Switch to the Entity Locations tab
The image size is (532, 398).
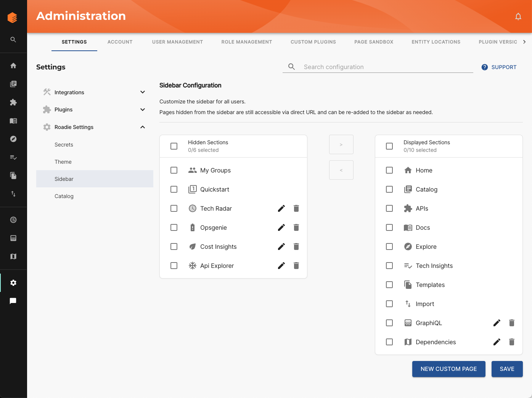coord(436,42)
